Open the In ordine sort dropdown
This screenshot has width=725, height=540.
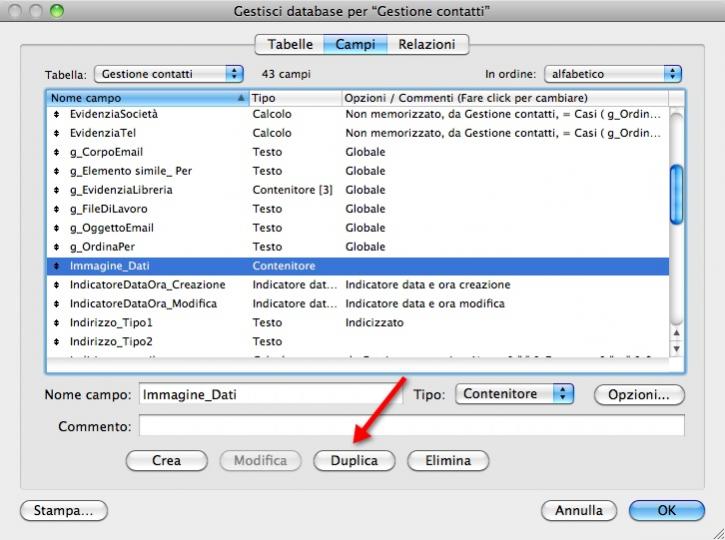tap(612, 74)
